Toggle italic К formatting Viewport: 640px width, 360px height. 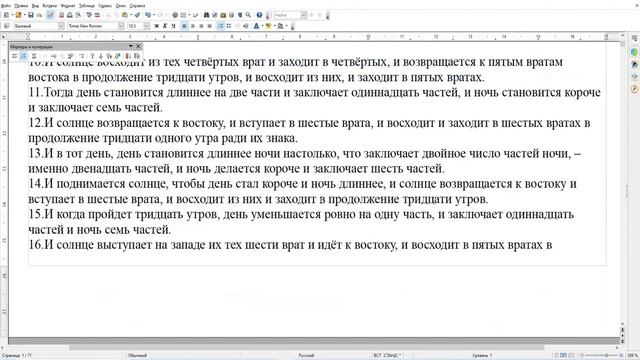point(165,26)
